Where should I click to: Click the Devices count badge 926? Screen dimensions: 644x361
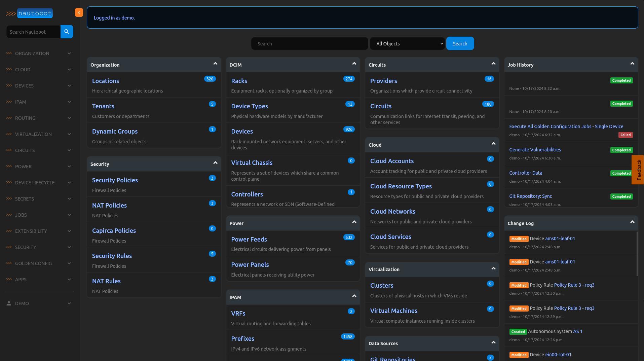349,130
